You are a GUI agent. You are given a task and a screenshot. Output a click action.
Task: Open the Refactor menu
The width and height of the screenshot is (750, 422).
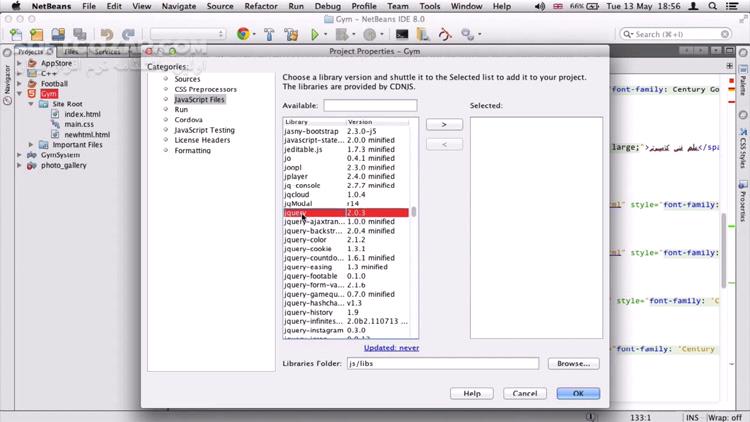click(261, 6)
